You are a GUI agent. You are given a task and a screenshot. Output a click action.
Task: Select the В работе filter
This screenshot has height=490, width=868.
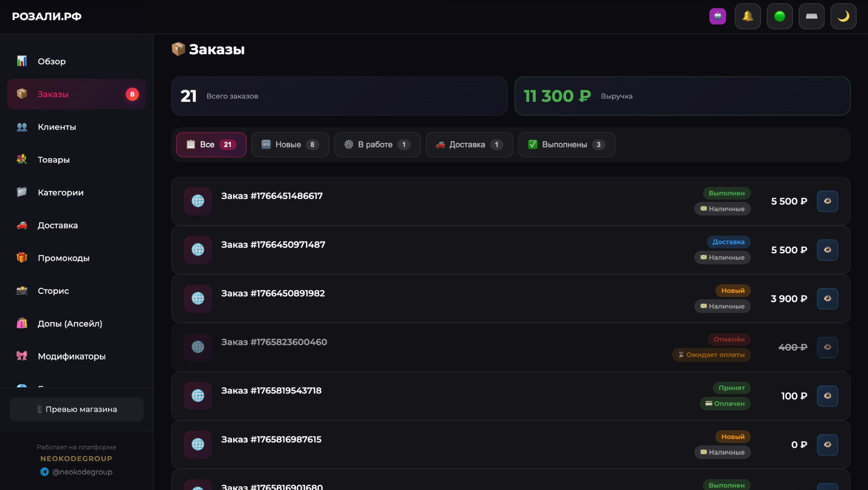pyautogui.click(x=377, y=145)
